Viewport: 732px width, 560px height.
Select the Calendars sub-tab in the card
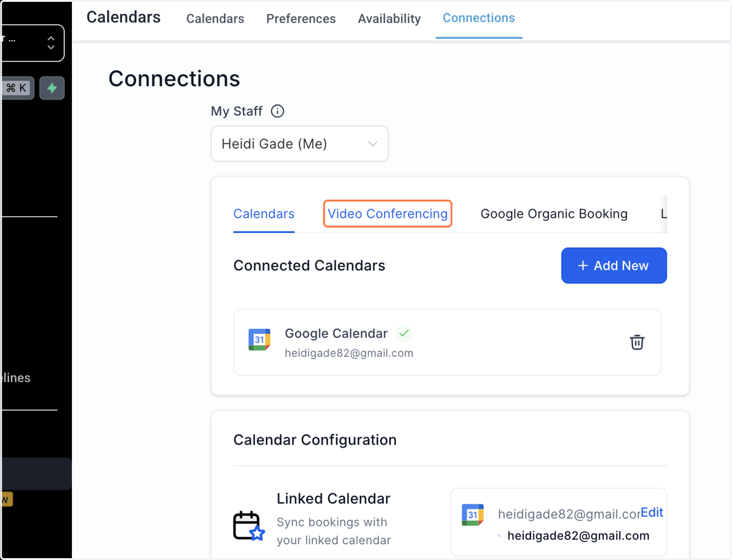(x=264, y=214)
